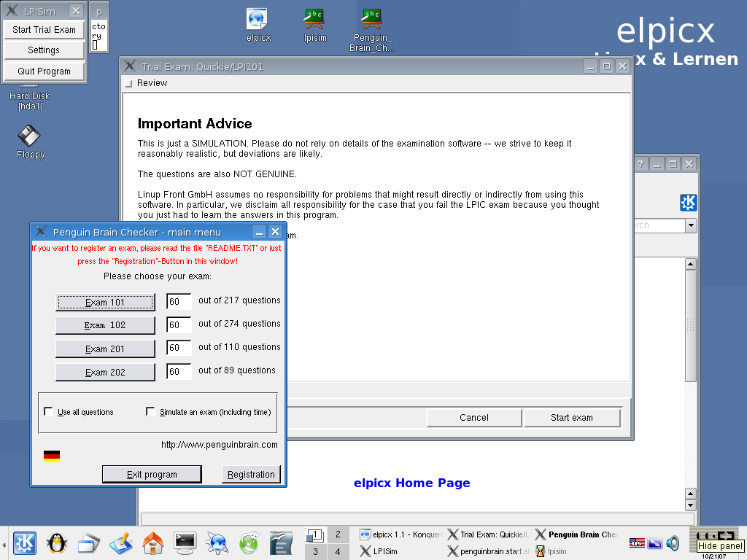Image resolution: width=747 pixels, height=560 pixels.
Task: Switch to virtual desktop 2
Action: pos(338,534)
